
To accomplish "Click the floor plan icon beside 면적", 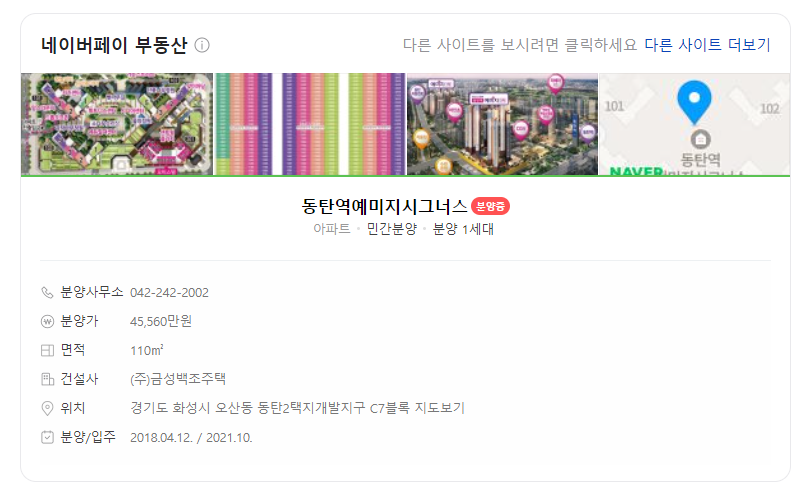I will 47,351.
